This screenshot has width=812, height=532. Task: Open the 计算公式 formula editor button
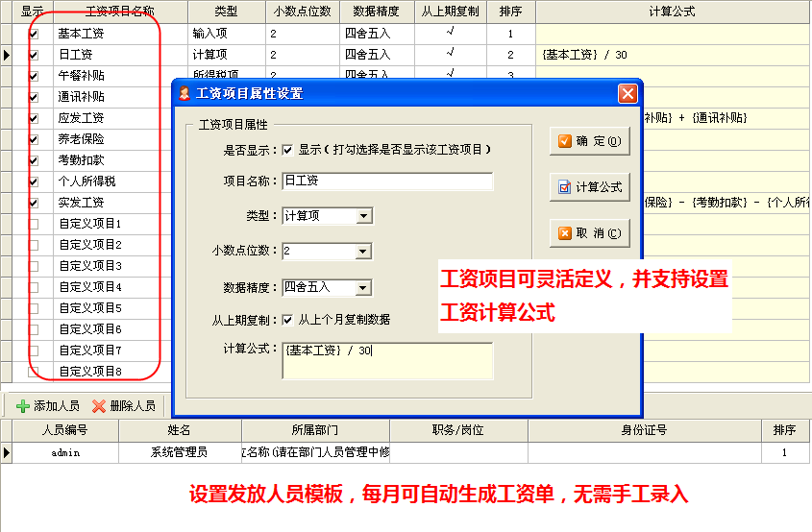click(x=588, y=187)
